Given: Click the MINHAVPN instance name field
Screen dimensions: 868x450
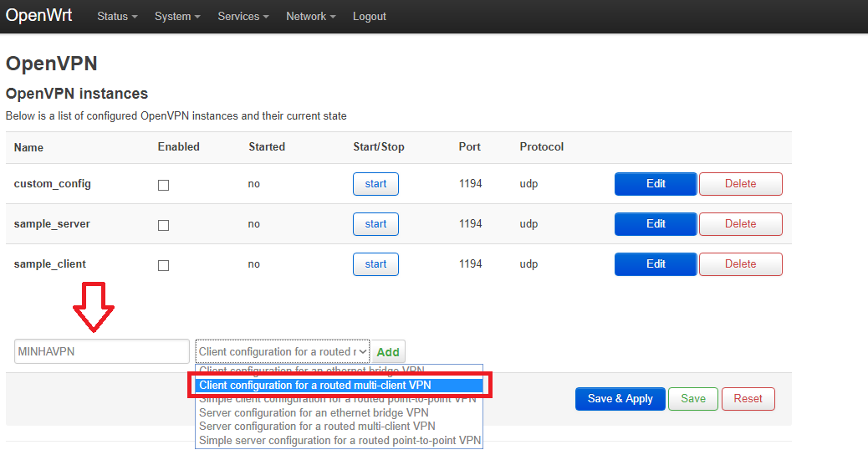Looking at the screenshot, I should pos(102,351).
